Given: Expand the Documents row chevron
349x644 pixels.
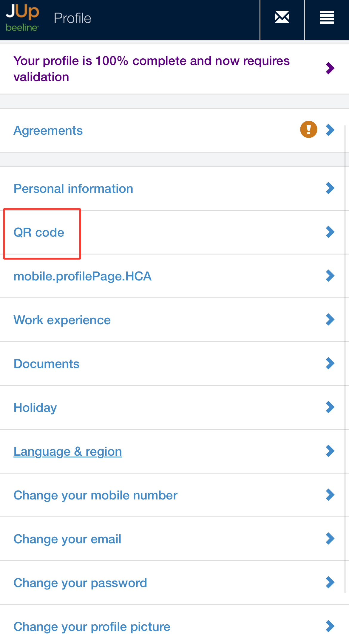Looking at the screenshot, I should pos(330,363).
